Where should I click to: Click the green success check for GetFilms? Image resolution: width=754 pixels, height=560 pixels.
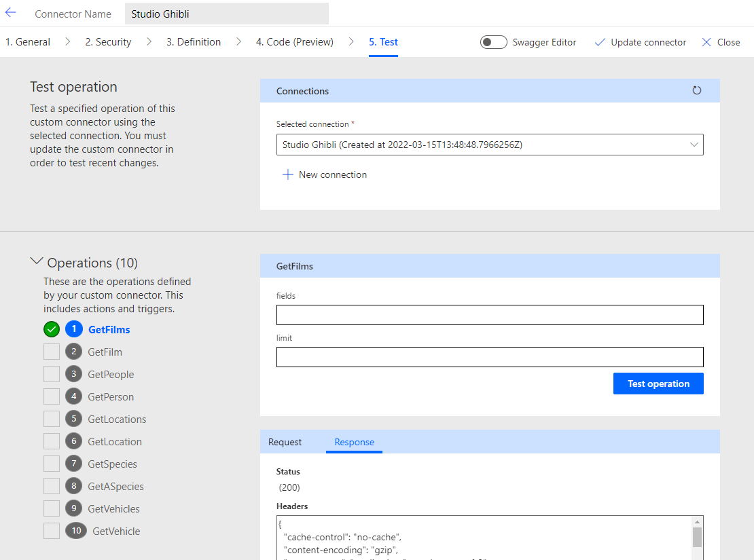point(52,329)
